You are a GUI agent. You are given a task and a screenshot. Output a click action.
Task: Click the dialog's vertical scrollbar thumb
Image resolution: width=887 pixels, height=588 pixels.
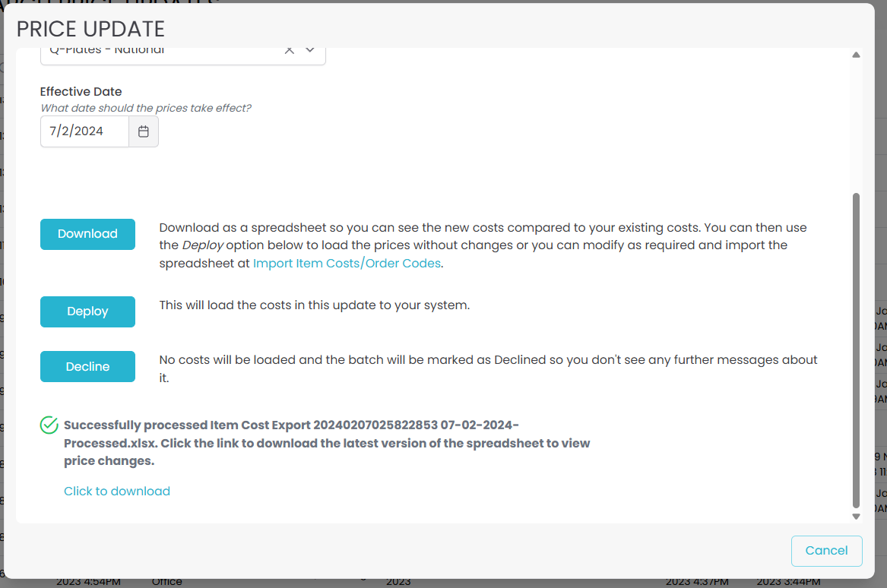pos(856,349)
